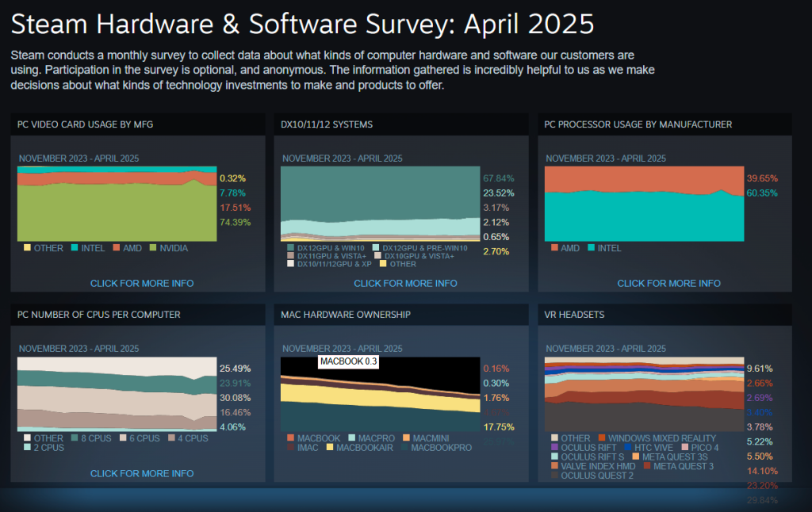
Task: Click the META QUEST 3S legend swatch
Action: pos(635,456)
